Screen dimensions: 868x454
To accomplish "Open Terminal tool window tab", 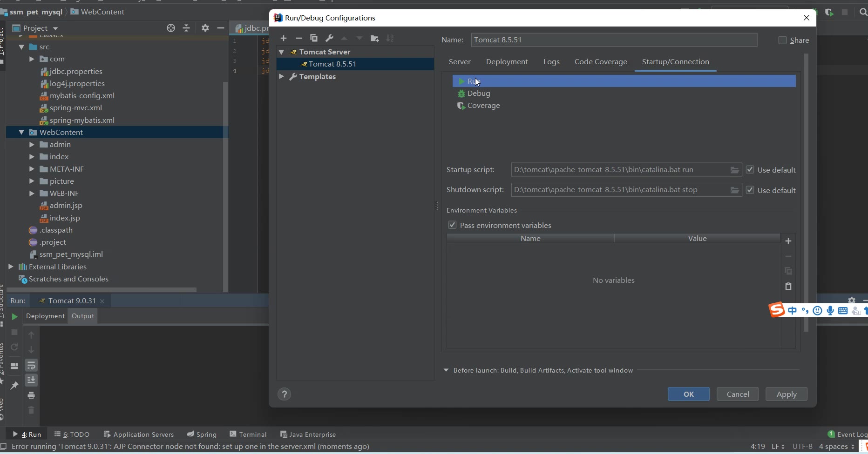I will [x=248, y=434].
